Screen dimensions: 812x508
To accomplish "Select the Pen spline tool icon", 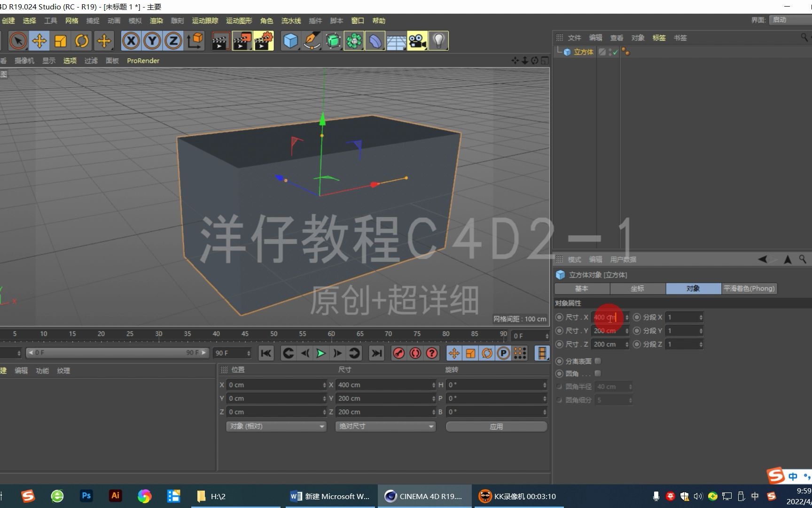I will pos(312,41).
